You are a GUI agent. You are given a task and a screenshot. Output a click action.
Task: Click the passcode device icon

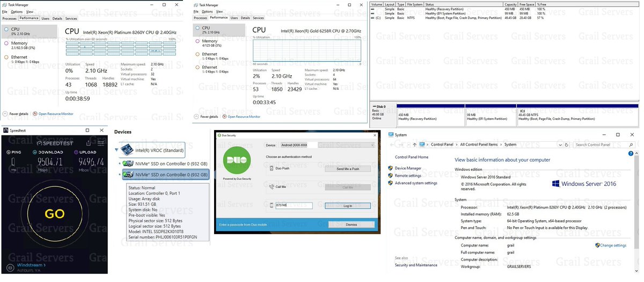pos(272,205)
